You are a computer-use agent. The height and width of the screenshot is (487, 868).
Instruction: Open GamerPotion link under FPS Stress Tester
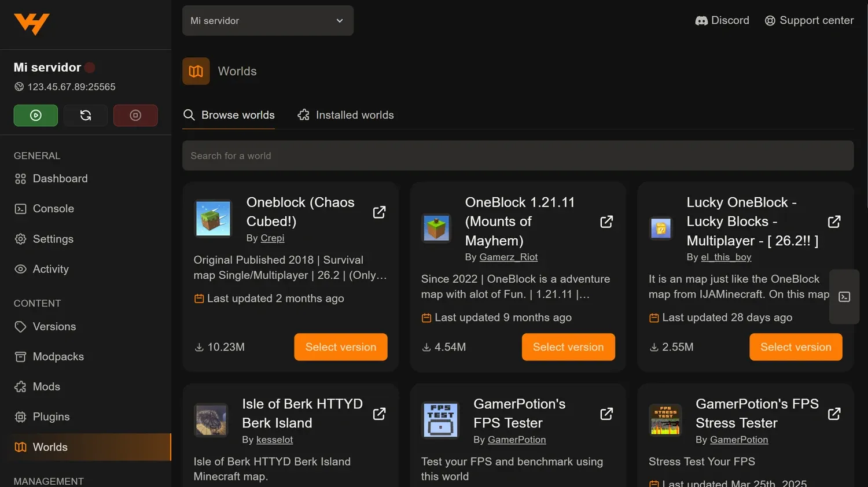tap(739, 440)
